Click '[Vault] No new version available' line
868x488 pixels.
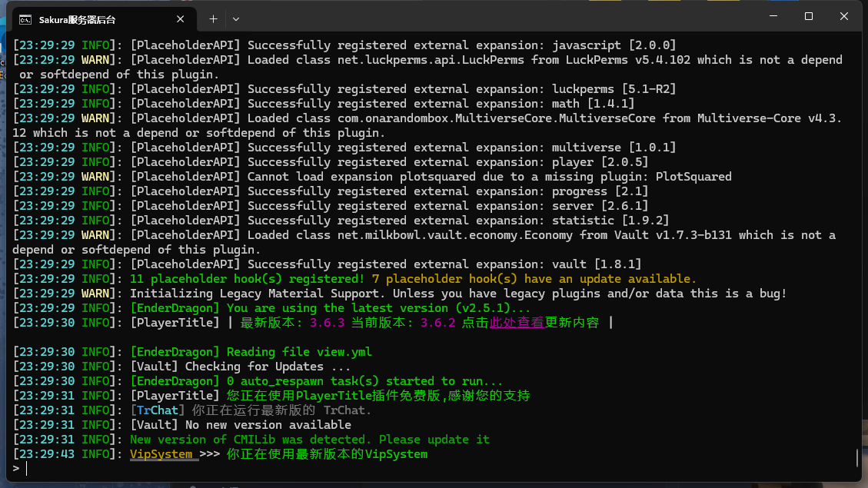181,425
